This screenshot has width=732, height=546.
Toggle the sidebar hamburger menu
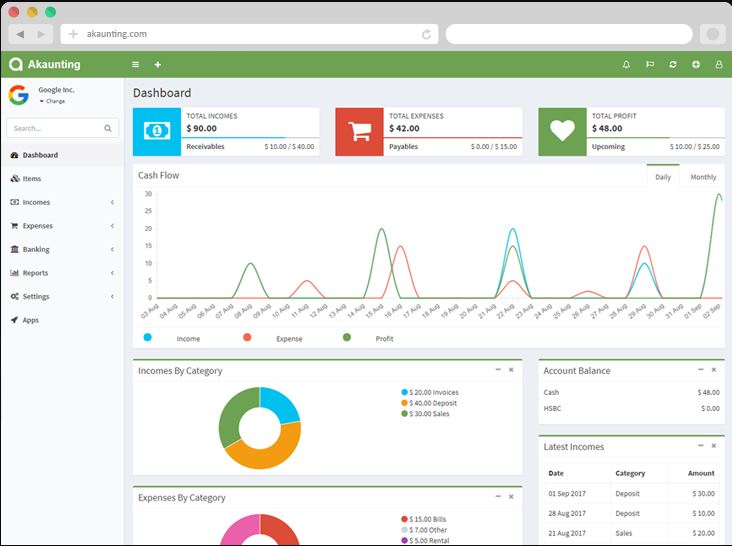[x=135, y=64]
